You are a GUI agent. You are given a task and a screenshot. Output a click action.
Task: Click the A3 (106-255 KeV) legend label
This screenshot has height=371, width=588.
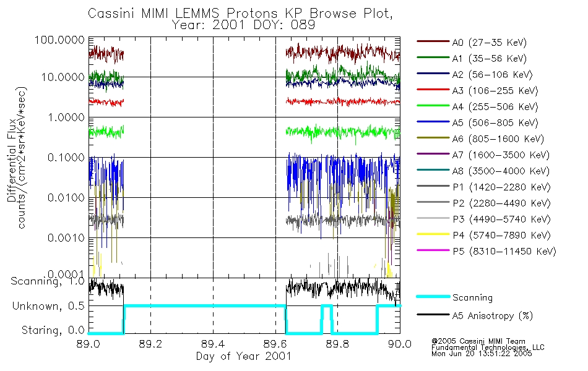coord(495,91)
